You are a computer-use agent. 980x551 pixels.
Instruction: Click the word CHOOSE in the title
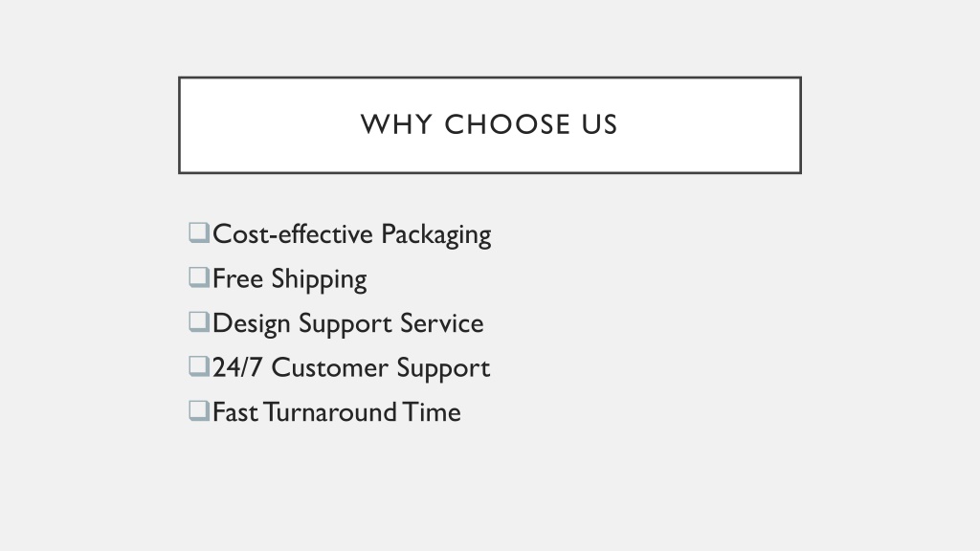(x=507, y=124)
